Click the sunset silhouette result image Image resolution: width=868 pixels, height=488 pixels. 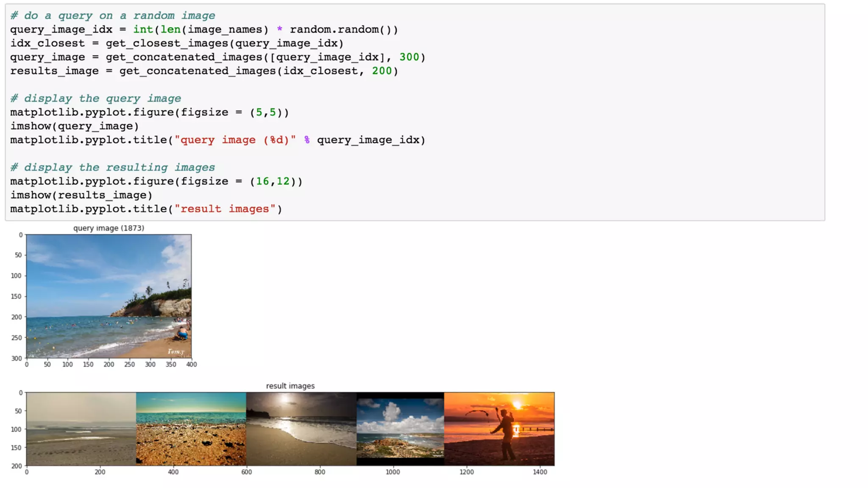[x=499, y=429]
